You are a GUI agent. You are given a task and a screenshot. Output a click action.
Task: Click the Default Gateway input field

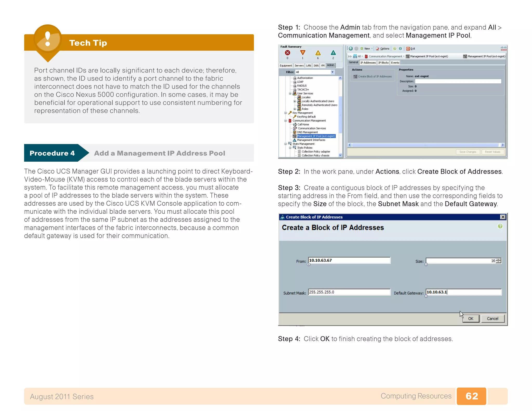(463, 292)
